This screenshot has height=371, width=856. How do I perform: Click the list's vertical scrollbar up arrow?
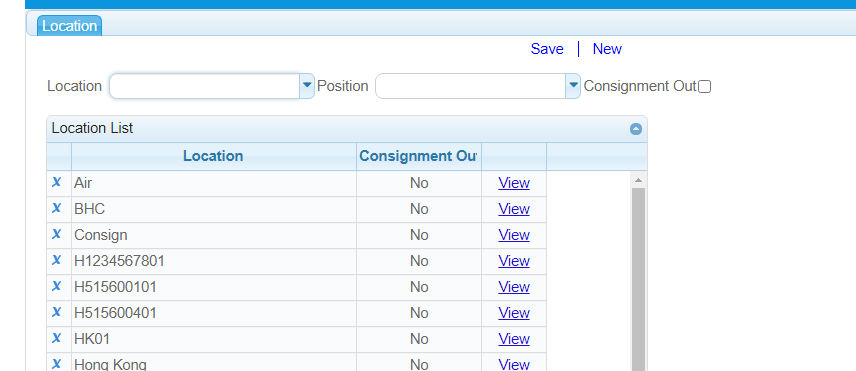tap(638, 179)
